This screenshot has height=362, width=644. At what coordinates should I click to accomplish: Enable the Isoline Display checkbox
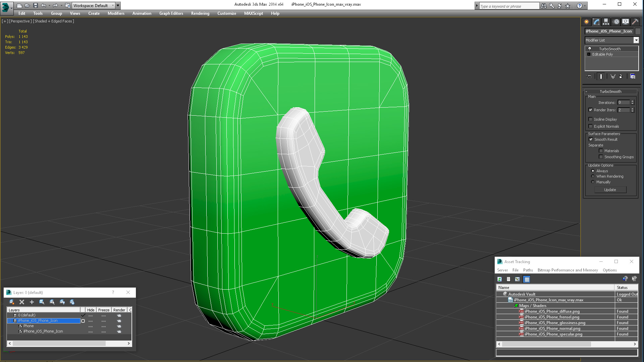point(591,119)
